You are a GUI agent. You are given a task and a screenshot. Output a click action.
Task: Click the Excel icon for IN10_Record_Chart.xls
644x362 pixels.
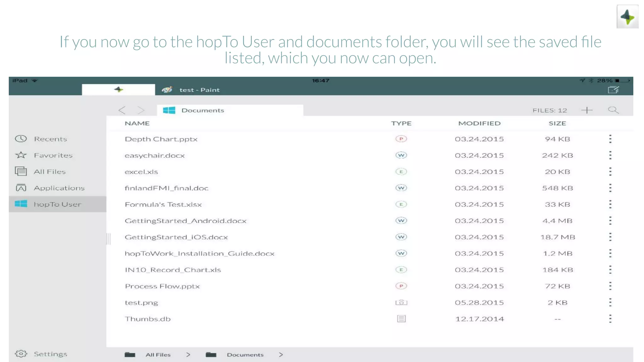pos(401,270)
